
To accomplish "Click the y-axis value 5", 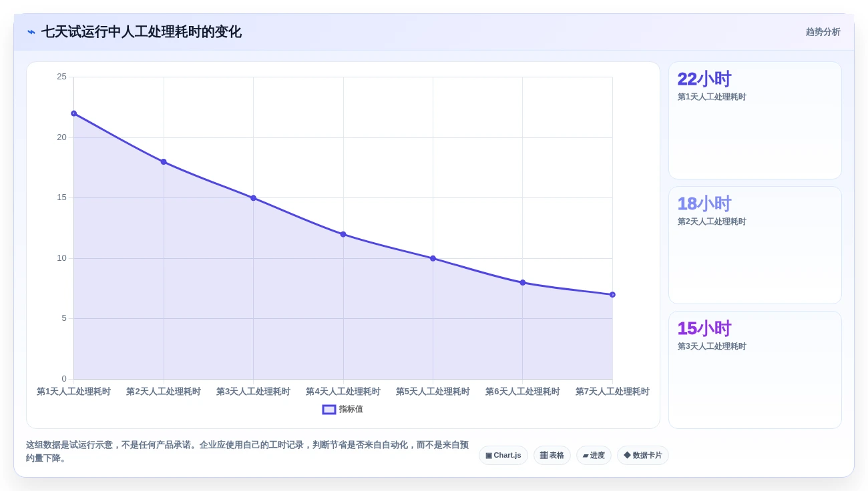I will pyautogui.click(x=64, y=318).
